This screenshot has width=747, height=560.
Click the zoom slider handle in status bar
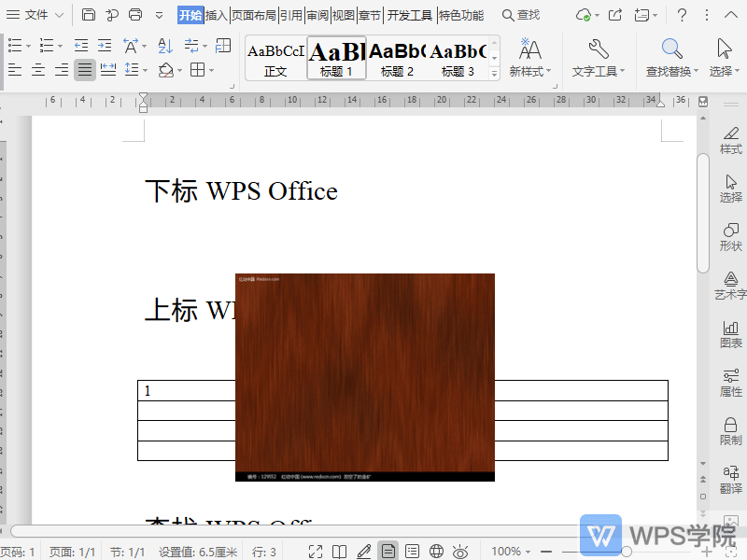coord(627,552)
